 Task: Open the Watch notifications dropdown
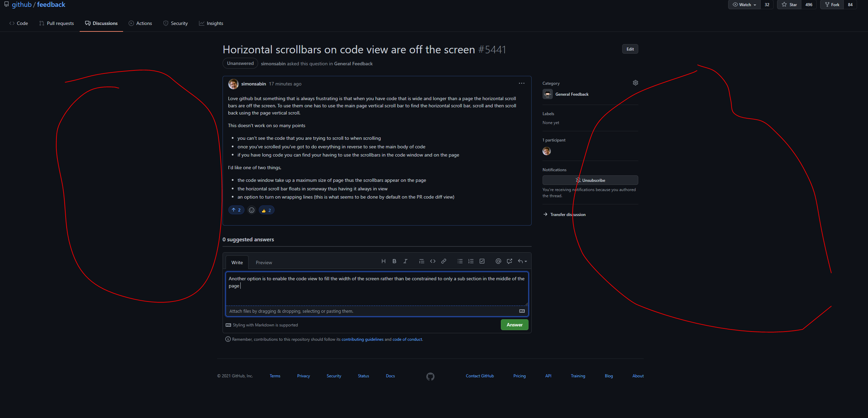coord(744,4)
